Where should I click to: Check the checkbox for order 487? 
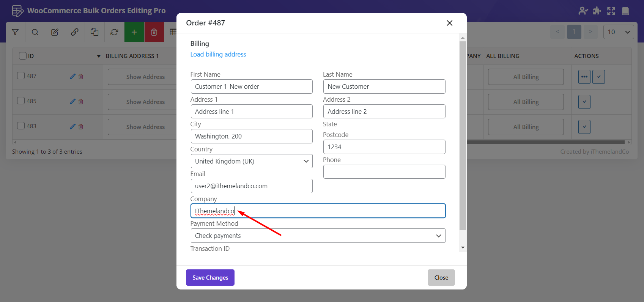point(21,76)
